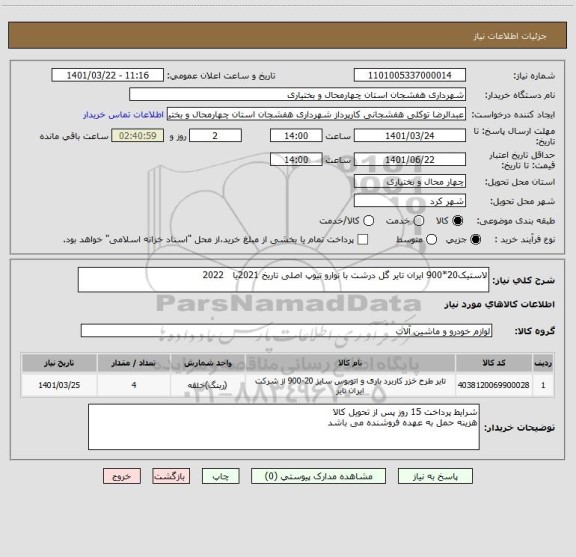Click the need number field 1101005337000014
This screenshot has height=557, width=576.
tap(410, 75)
